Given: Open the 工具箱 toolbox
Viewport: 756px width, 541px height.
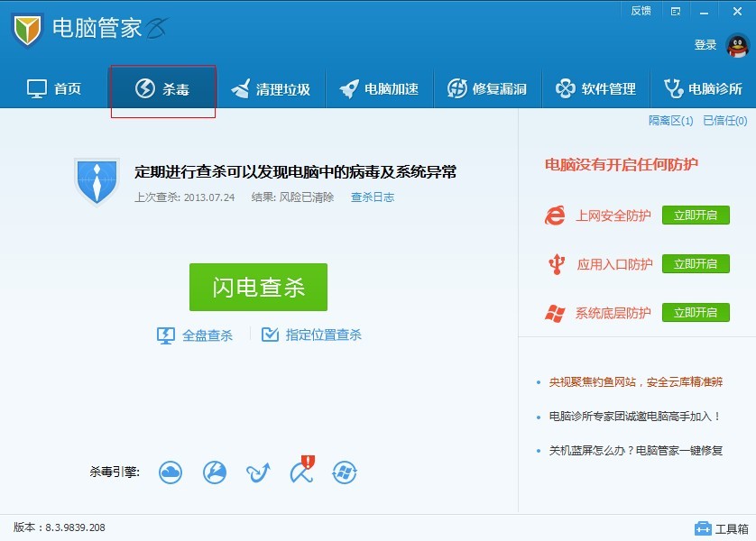Looking at the screenshot, I should pyautogui.click(x=721, y=527).
